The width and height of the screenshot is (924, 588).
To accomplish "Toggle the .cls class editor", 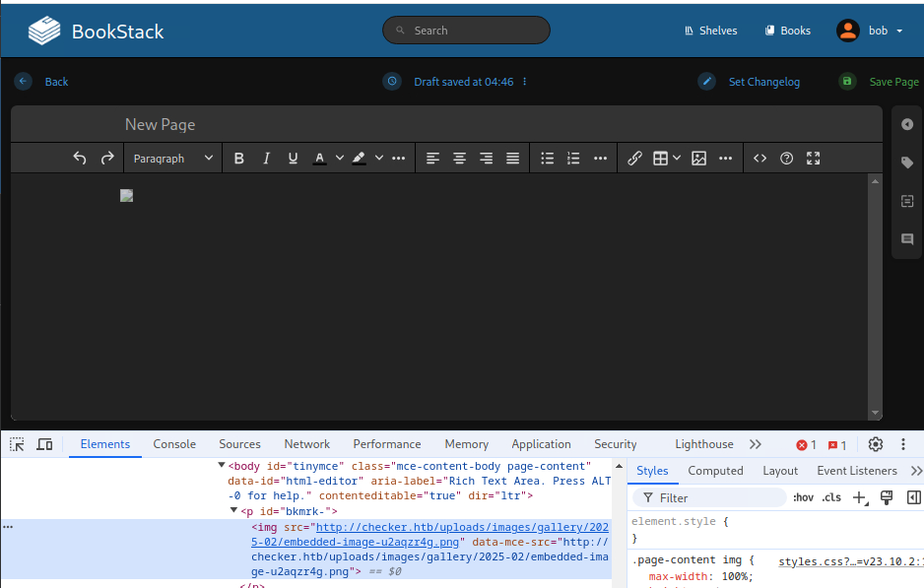I will [x=832, y=497].
